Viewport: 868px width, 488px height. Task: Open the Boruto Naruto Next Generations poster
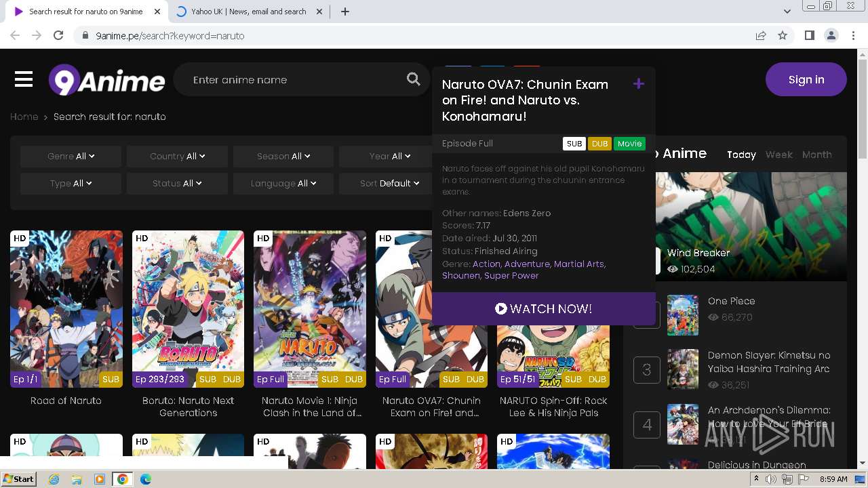pos(188,309)
